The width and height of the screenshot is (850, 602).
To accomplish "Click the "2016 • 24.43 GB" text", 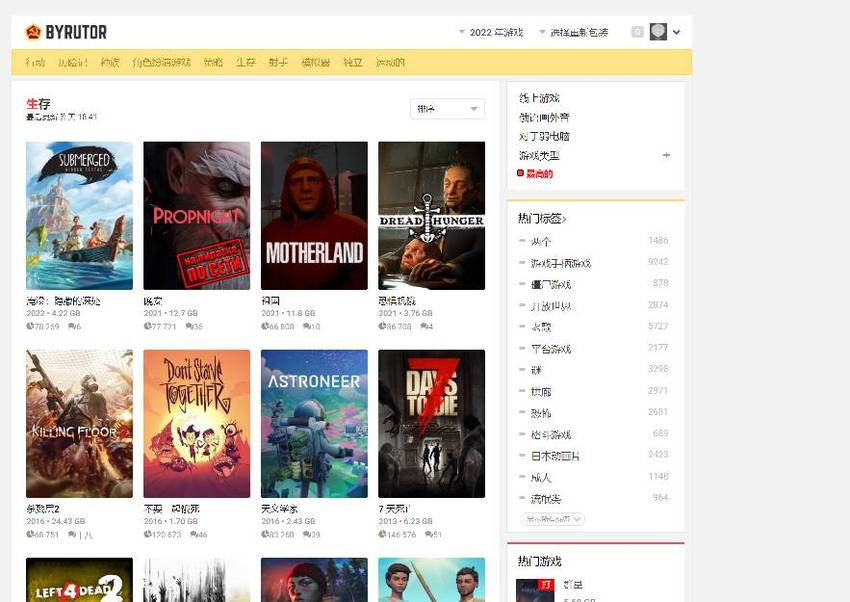I will 56,521.
